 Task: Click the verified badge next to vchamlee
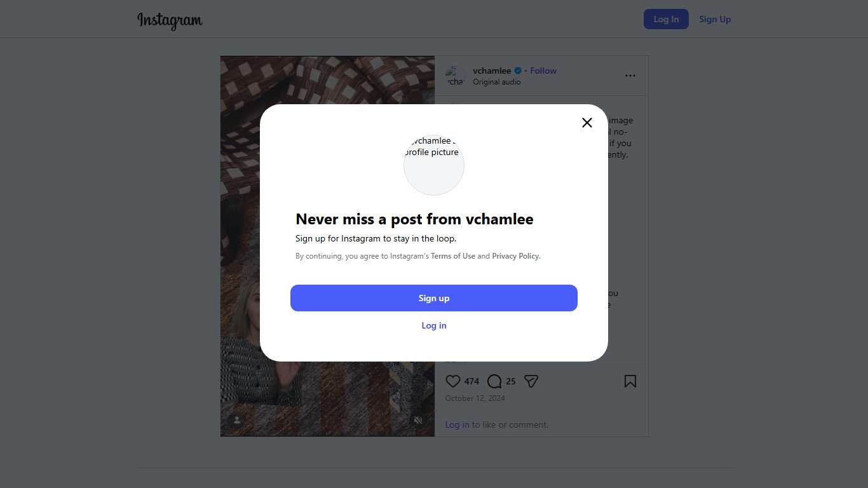[518, 71]
